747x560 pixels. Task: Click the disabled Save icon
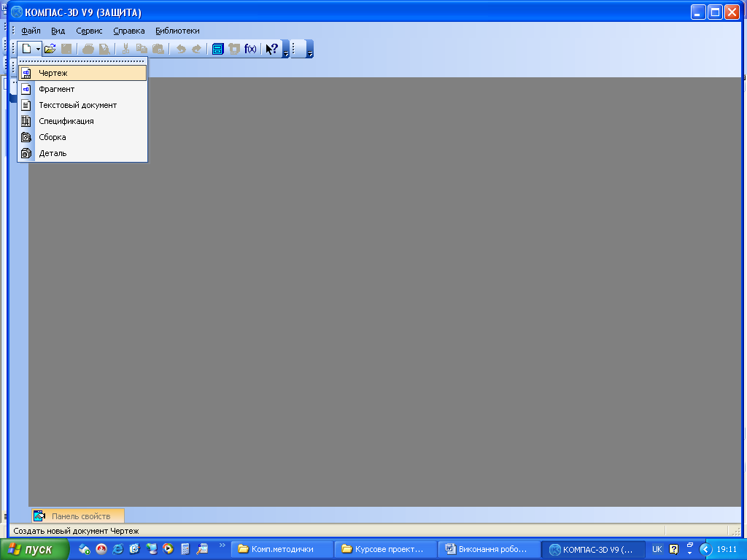[x=66, y=49]
